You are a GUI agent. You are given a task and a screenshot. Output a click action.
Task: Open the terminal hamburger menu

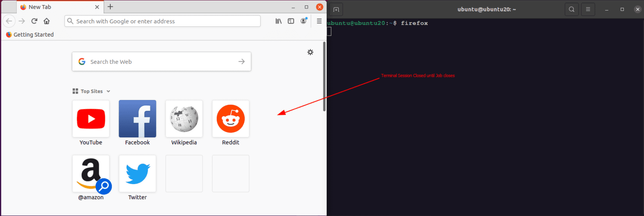pos(588,9)
